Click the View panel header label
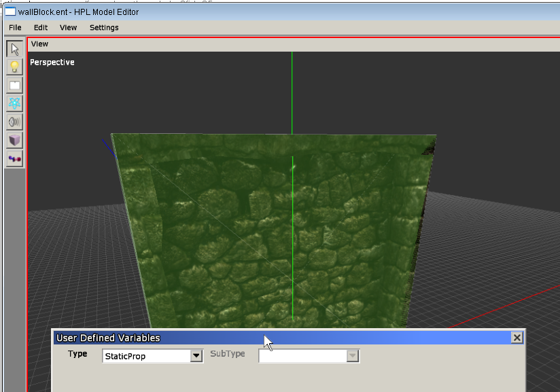 tap(40, 44)
